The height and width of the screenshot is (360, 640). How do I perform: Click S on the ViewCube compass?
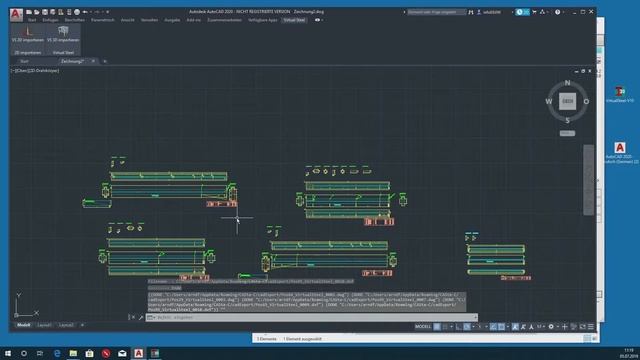[x=567, y=120]
